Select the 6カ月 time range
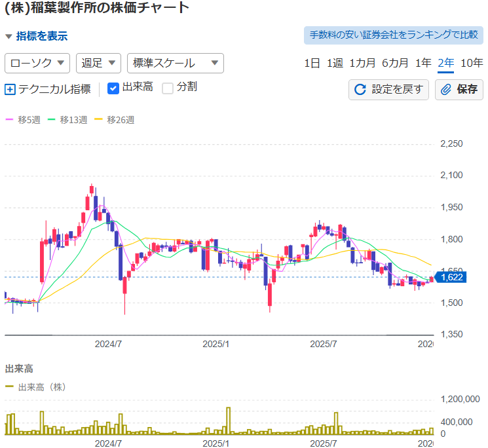 [x=395, y=63]
